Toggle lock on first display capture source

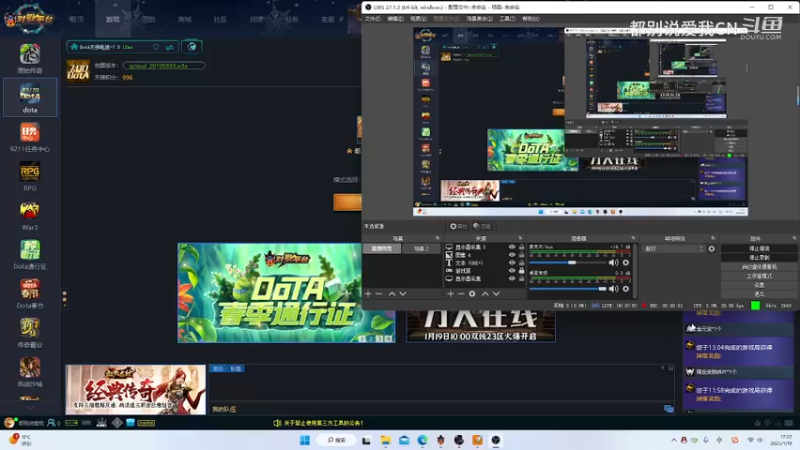pos(521,247)
